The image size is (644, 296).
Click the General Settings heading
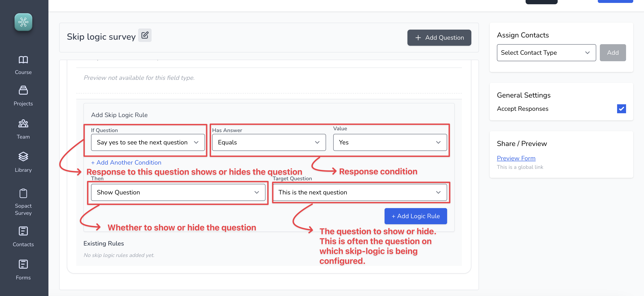tap(524, 95)
